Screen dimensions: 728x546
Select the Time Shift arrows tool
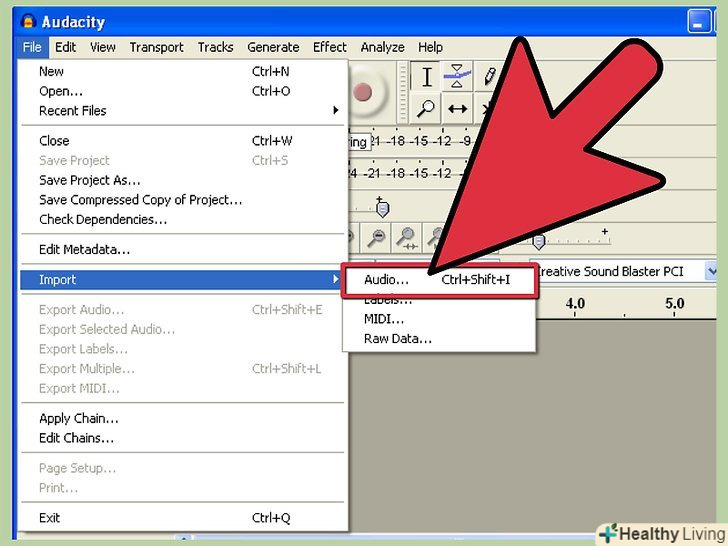click(x=457, y=109)
